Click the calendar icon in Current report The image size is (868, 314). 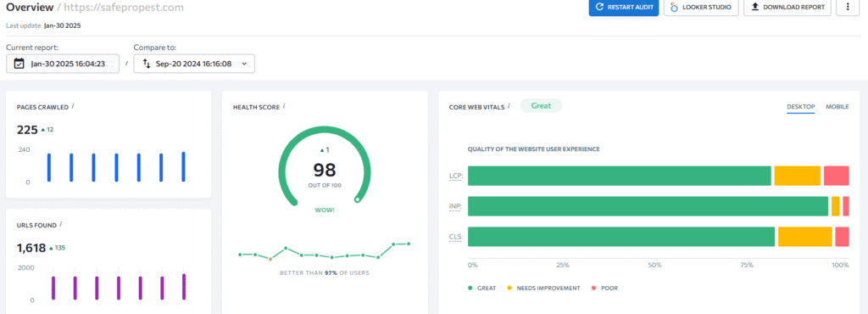click(x=19, y=64)
